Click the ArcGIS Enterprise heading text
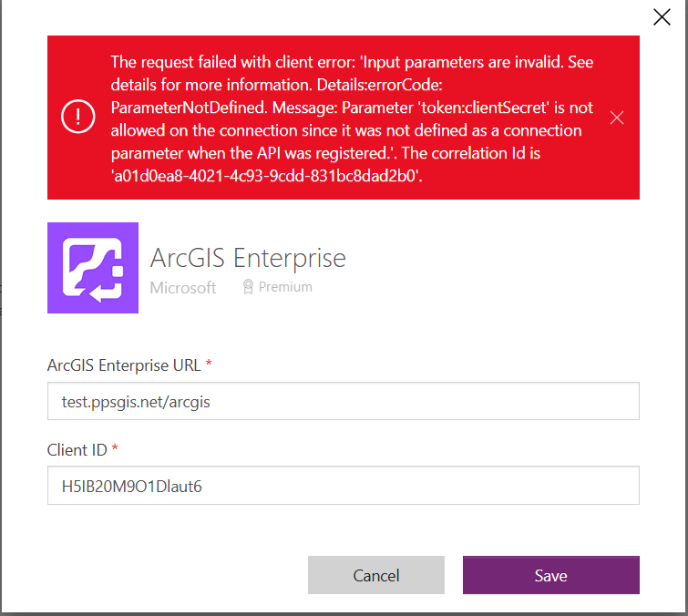The image size is (688, 616). pos(248,258)
